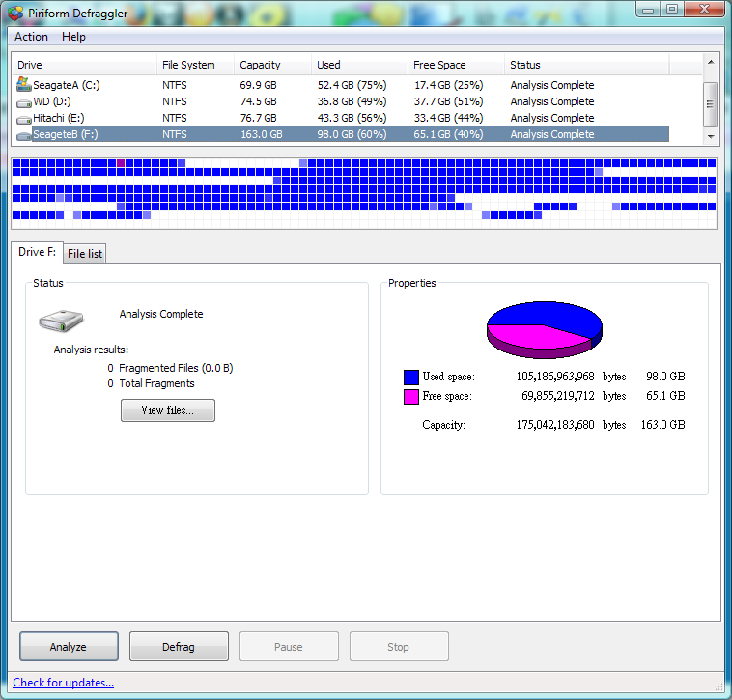Screen dimensions: 732x700
Task: Select the SeagateA (C:) drive row
Action: pyautogui.click(x=341, y=85)
